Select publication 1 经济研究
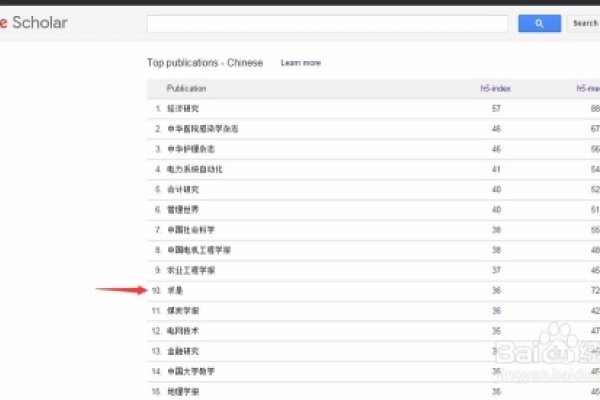Viewport: 600px width, 400px height. click(x=183, y=109)
